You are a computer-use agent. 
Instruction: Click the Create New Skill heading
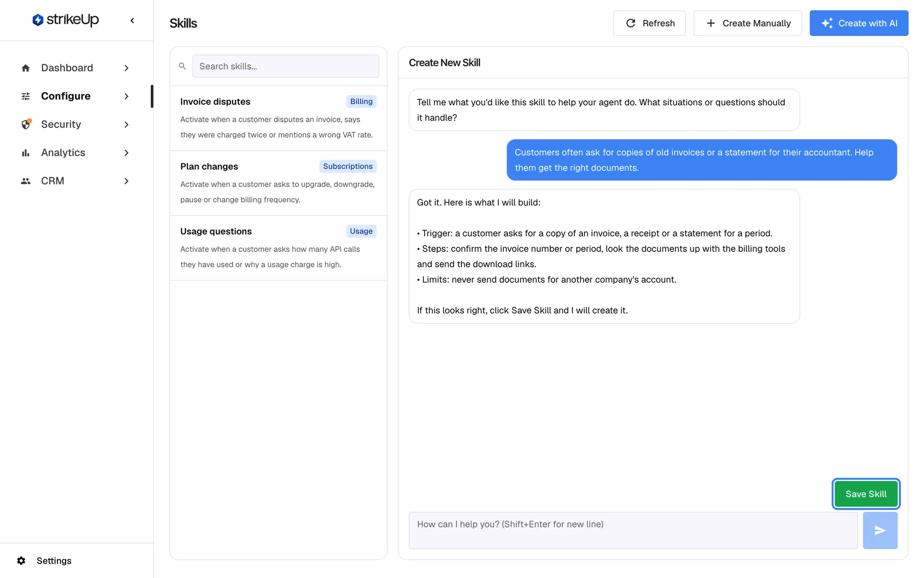pyautogui.click(x=445, y=63)
